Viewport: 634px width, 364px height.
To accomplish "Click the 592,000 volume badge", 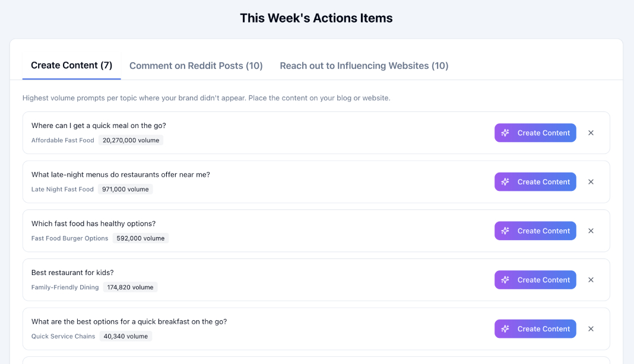I will coord(141,238).
